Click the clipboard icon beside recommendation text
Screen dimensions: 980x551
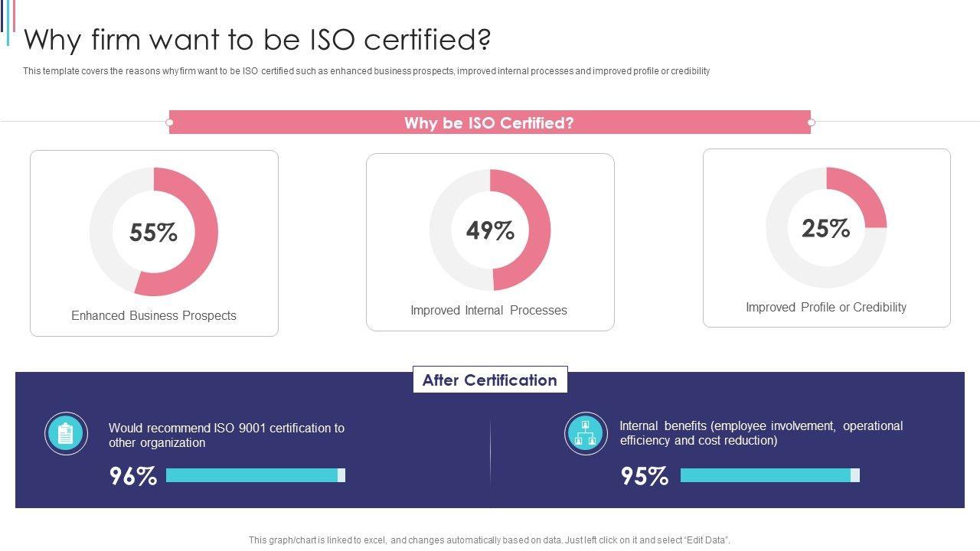pyautogui.click(x=66, y=434)
